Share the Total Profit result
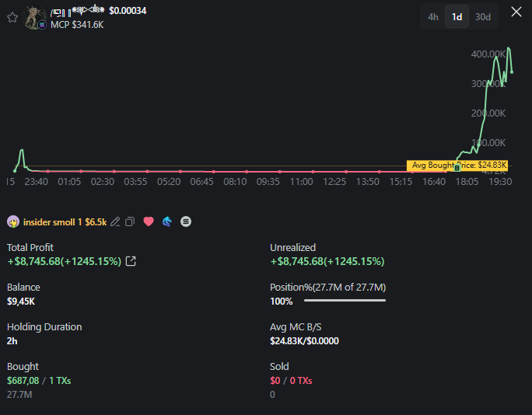 131,261
